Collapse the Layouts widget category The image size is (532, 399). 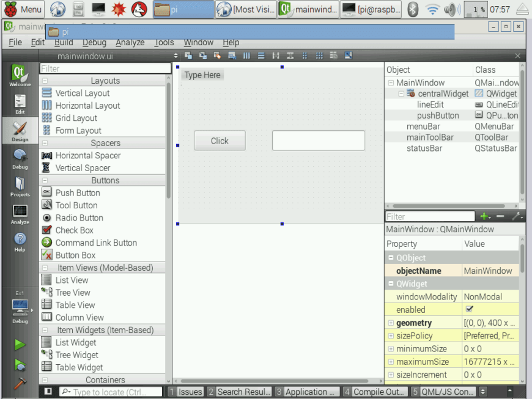tap(45, 81)
